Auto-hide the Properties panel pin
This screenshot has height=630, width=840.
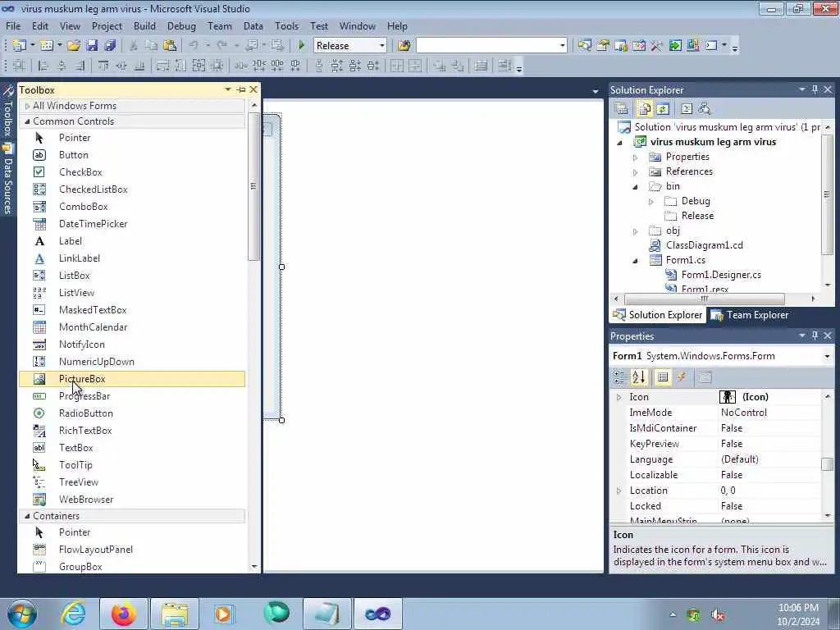815,336
